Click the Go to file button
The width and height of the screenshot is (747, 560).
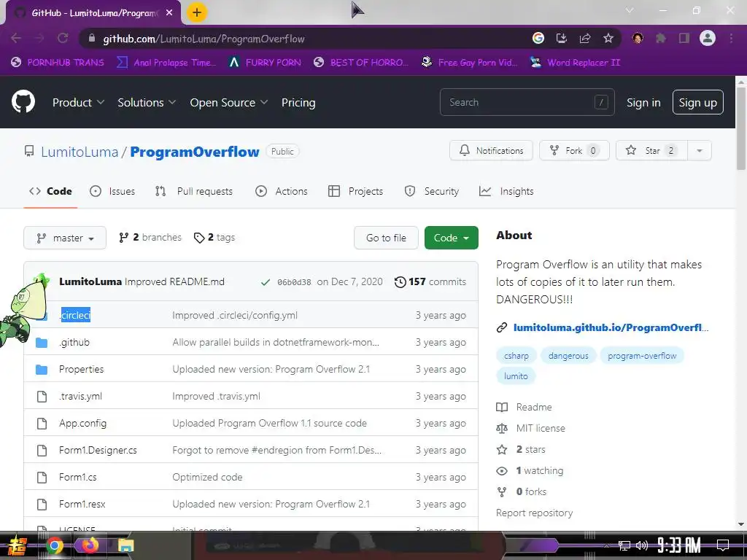(386, 238)
